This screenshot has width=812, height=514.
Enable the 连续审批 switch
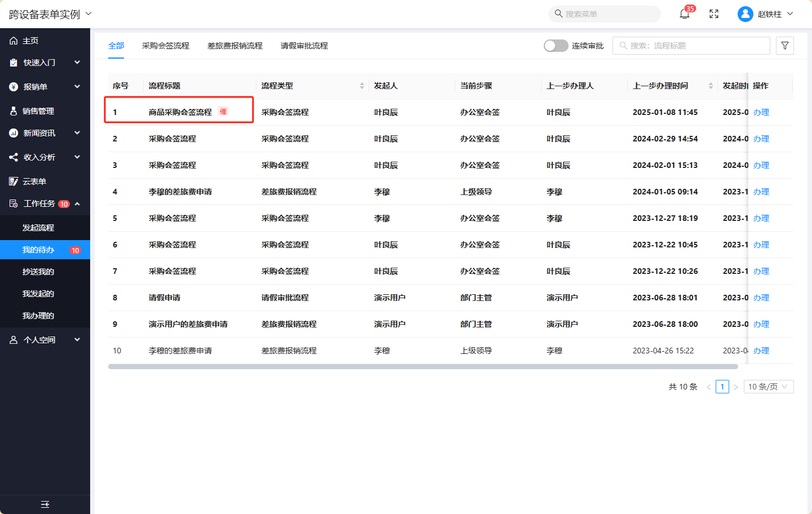556,46
